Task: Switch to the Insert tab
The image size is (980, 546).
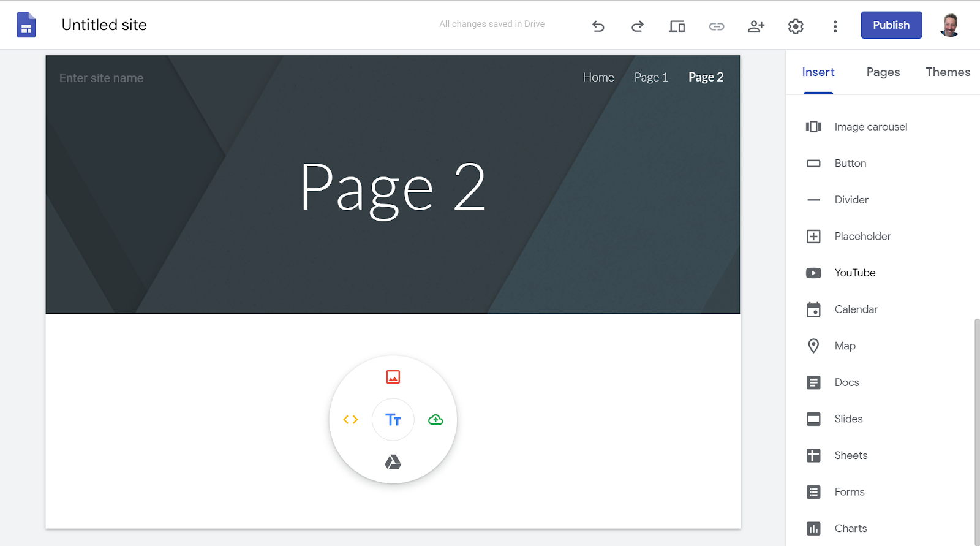Action: pos(818,72)
